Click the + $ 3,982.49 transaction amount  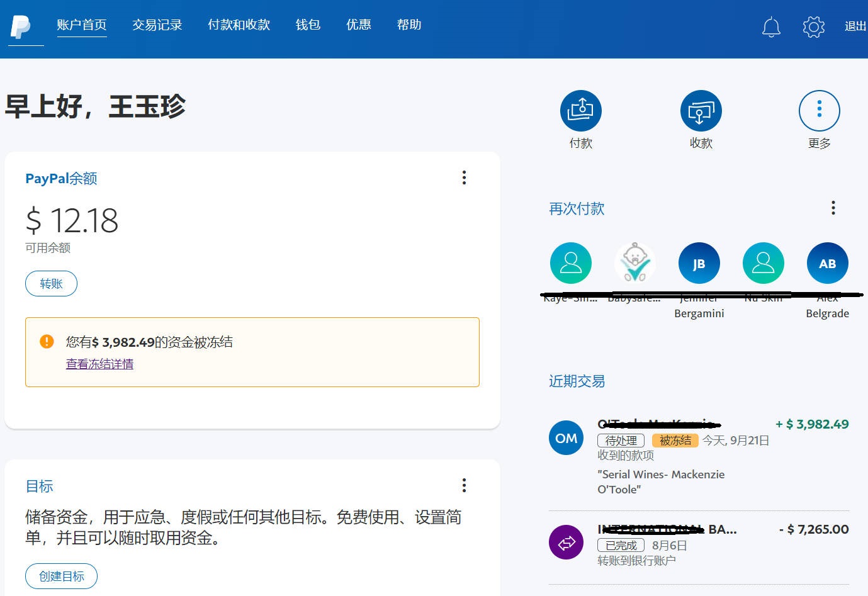click(812, 424)
